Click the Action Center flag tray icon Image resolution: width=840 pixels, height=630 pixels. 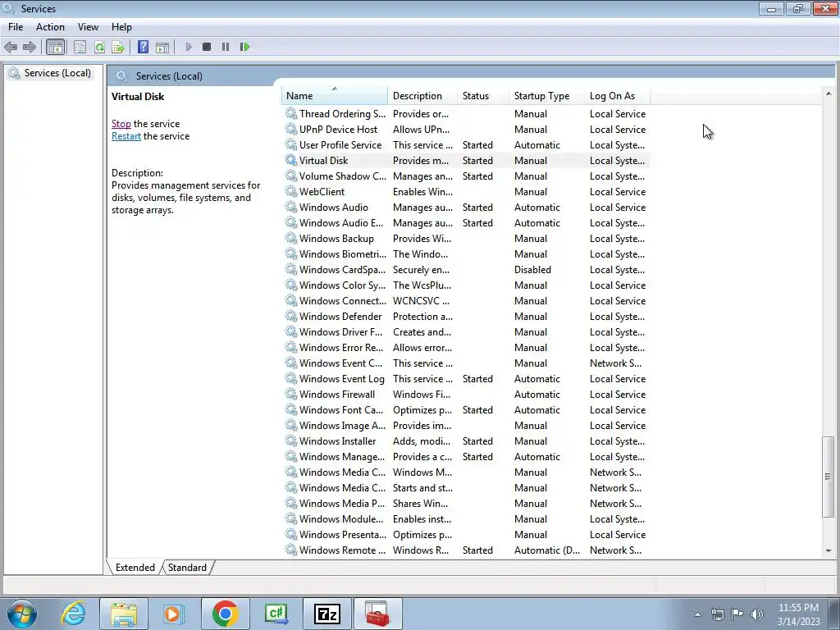[x=737, y=614]
